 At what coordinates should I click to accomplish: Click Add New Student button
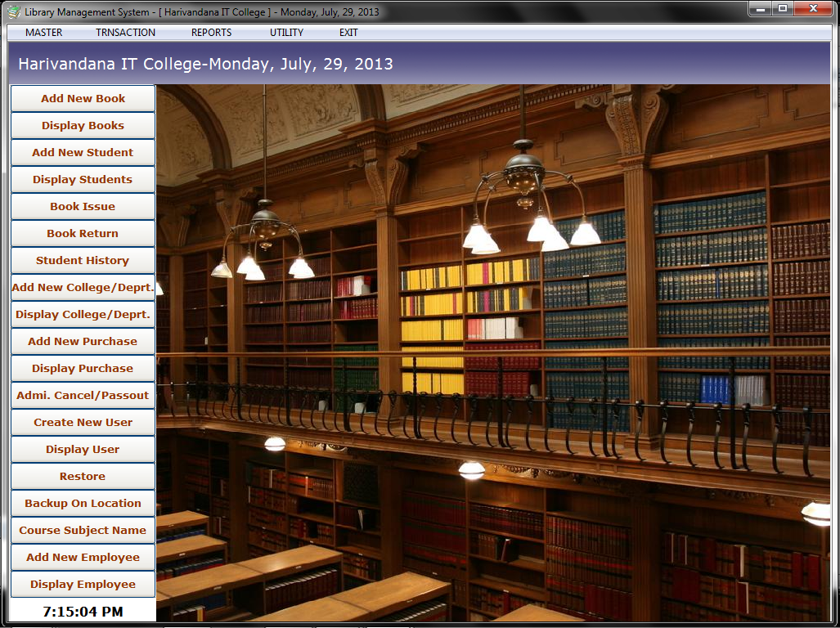pyautogui.click(x=83, y=153)
